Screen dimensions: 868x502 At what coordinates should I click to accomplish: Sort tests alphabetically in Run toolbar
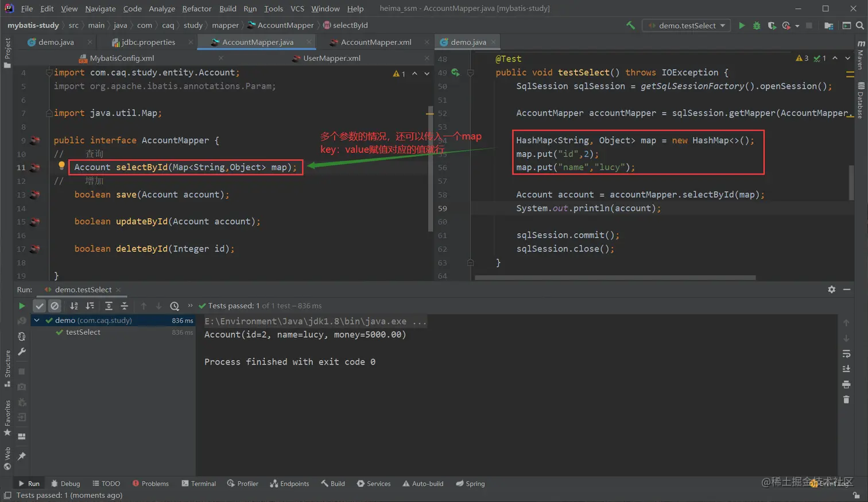(74, 306)
